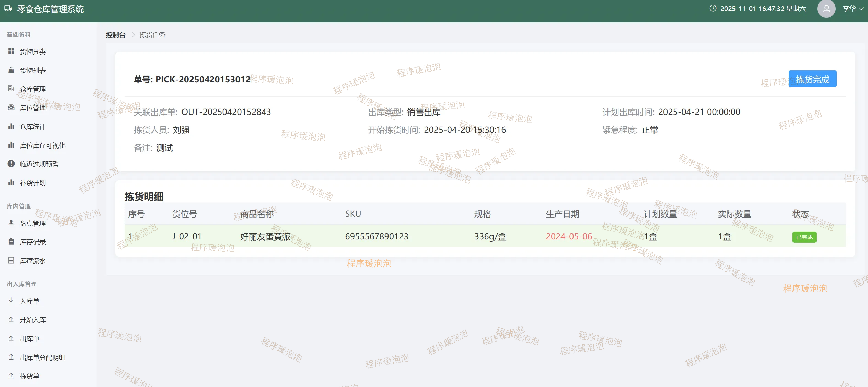The width and height of the screenshot is (868, 387).
Task: Open 仓库统计 menu item
Action: 33,127
